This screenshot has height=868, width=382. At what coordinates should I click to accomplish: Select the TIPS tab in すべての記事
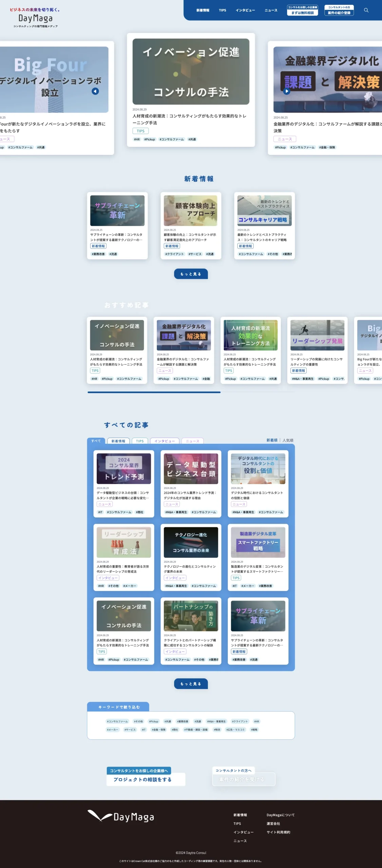click(140, 441)
